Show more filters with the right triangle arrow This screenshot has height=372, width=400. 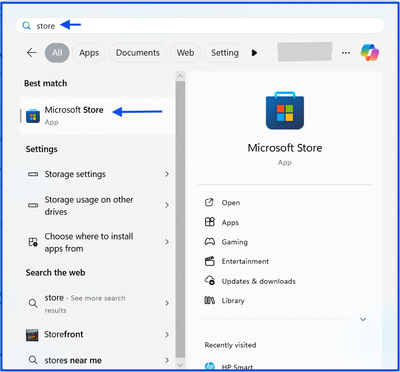(254, 53)
